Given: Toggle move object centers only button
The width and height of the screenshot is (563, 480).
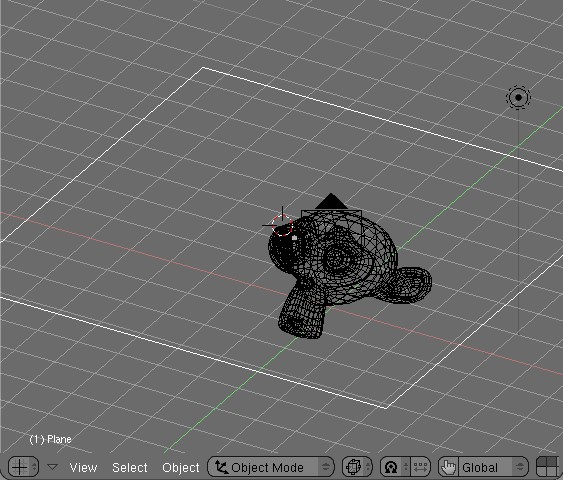Looking at the screenshot, I should click(x=420, y=467).
